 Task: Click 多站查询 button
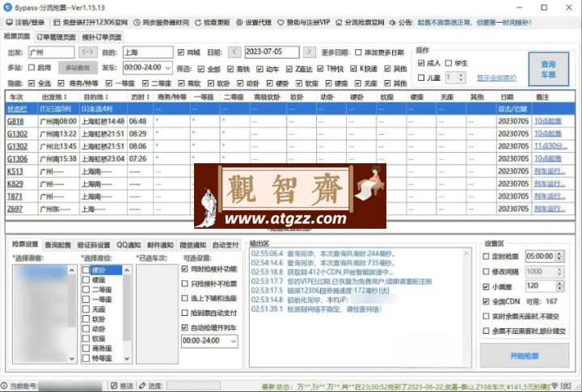(x=78, y=68)
